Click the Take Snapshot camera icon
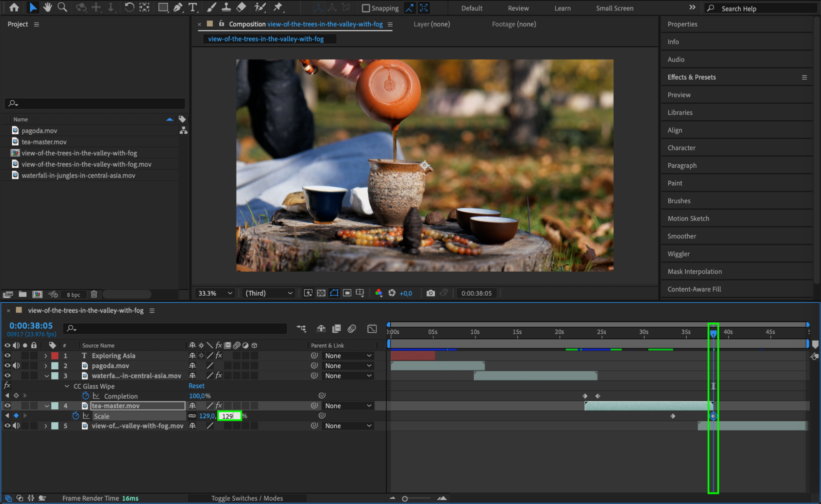This screenshot has width=821, height=504. click(x=430, y=293)
